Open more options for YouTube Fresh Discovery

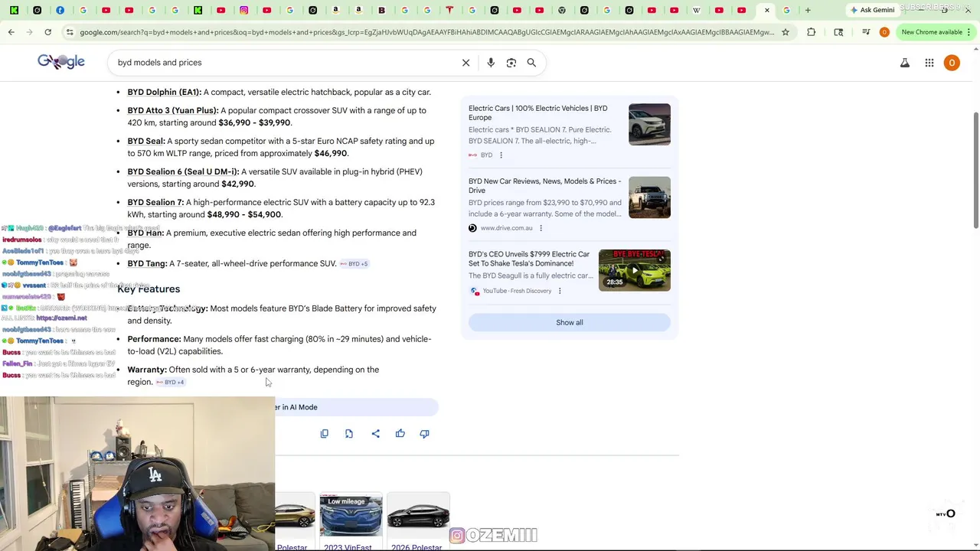(x=560, y=291)
